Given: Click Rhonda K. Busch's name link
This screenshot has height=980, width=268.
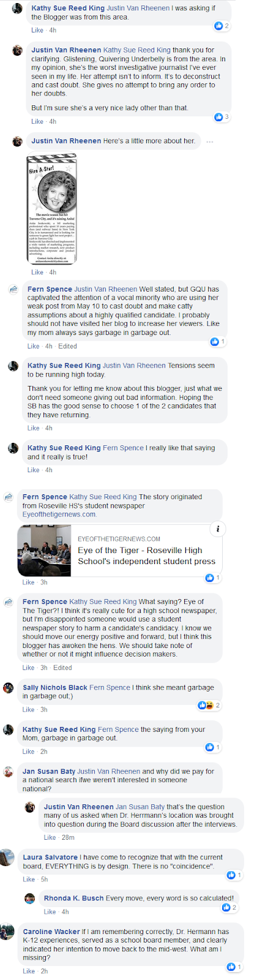Looking at the screenshot, I should [74, 899].
